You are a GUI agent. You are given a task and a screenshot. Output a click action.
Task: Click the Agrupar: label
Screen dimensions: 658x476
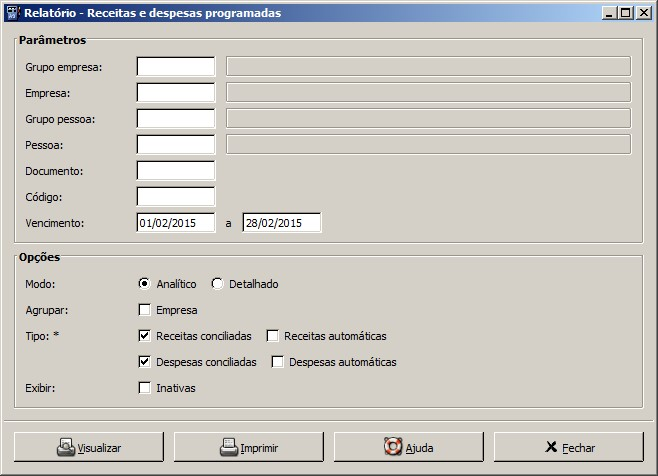point(47,310)
